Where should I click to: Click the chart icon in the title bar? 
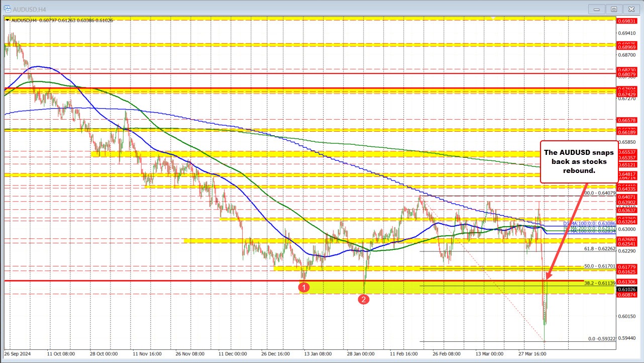coord(7,9)
